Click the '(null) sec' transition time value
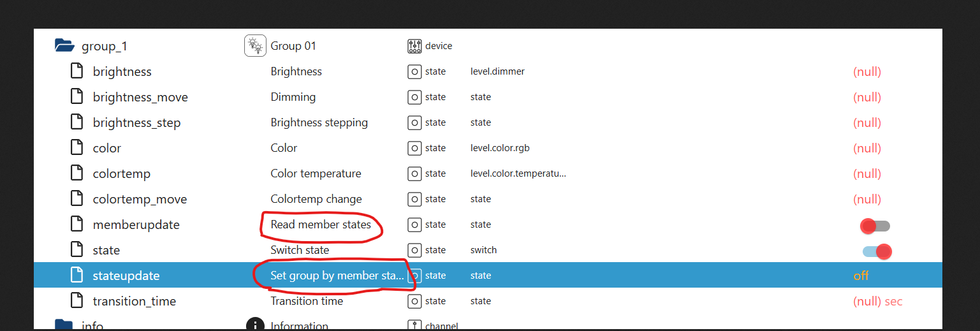 (877, 301)
